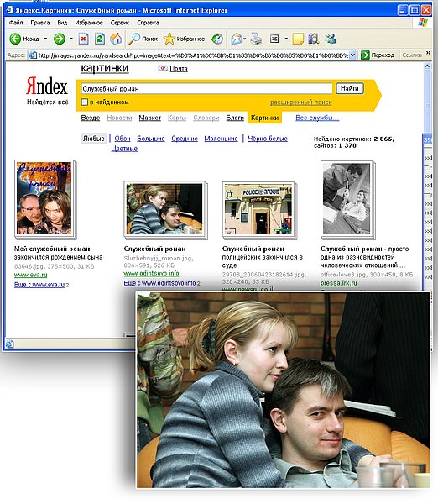Click the yellow note Discuss icon
This screenshot has height=504, width=438.
pos(298,39)
